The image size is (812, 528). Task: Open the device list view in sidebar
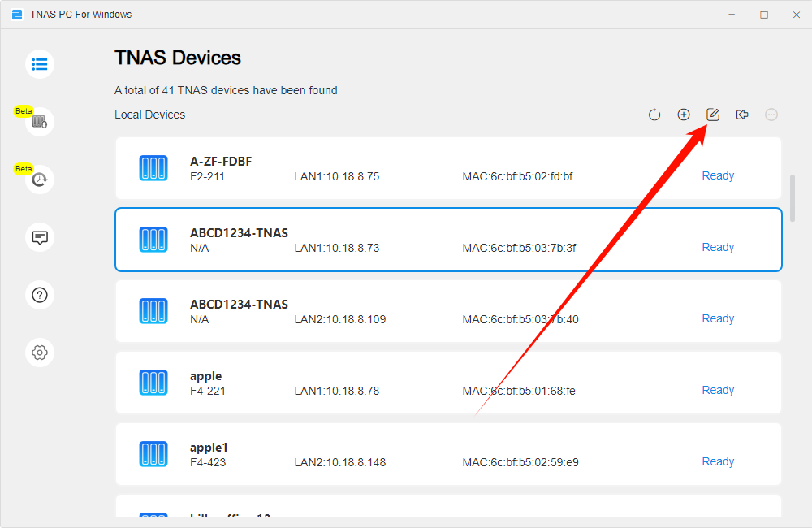click(x=40, y=64)
